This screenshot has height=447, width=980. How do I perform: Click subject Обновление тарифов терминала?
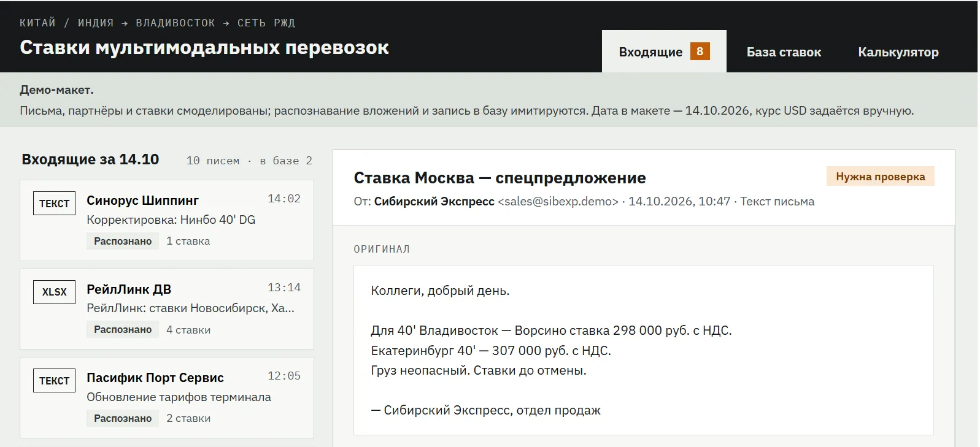(x=179, y=397)
